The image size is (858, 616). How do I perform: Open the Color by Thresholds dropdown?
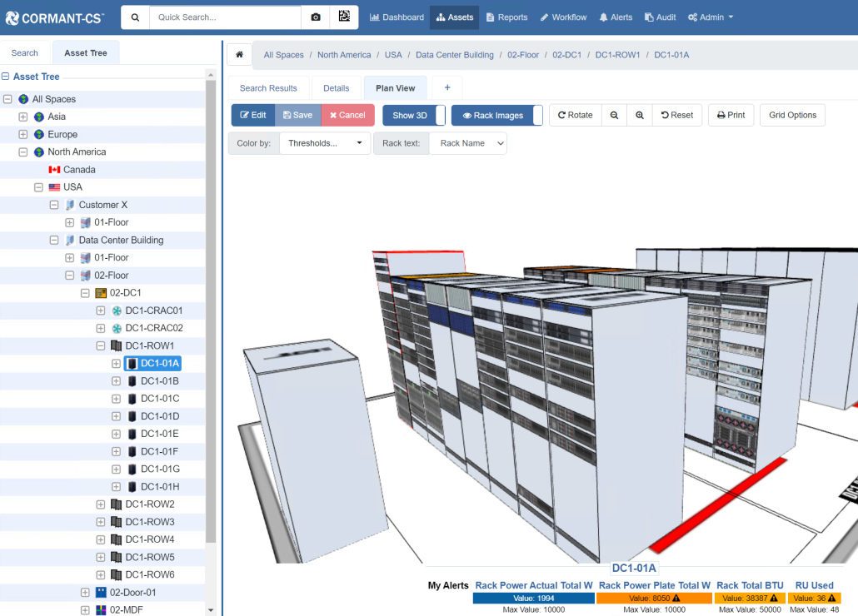click(324, 143)
